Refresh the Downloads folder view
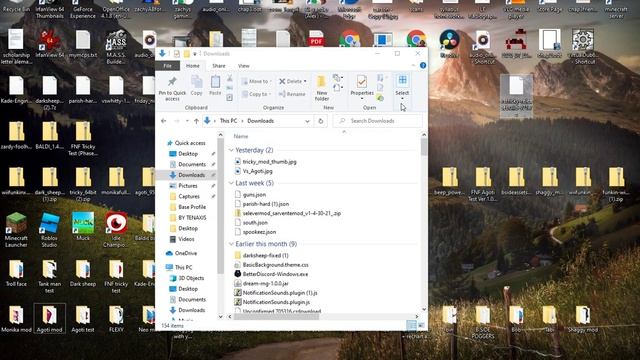The image size is (640, 360). pos(321,121)
